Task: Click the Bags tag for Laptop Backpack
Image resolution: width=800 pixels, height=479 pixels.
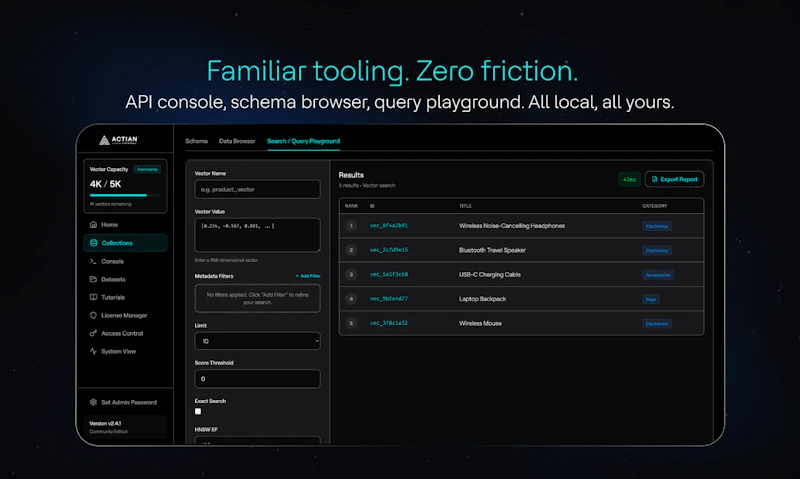Action: (x=651, y=299)
